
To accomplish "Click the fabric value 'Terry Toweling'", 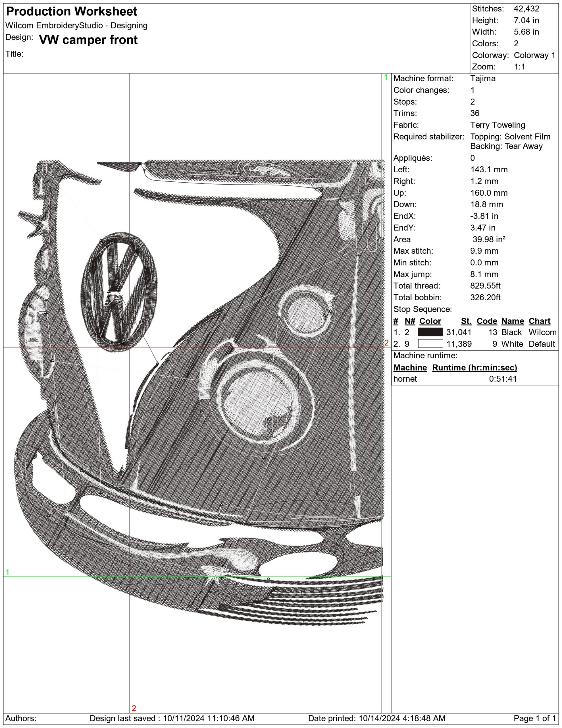I will (x=498, y=125).
